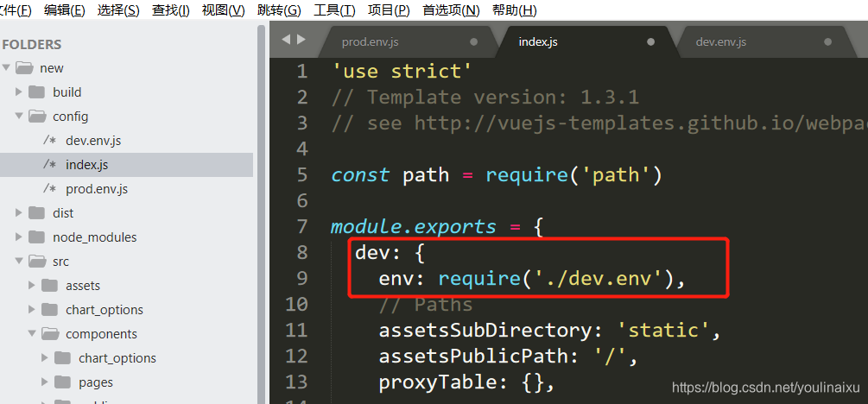This screenshot has height=404, width=868.
Task: Click './dev.env' string on line 9
Action: coord(598,278)
